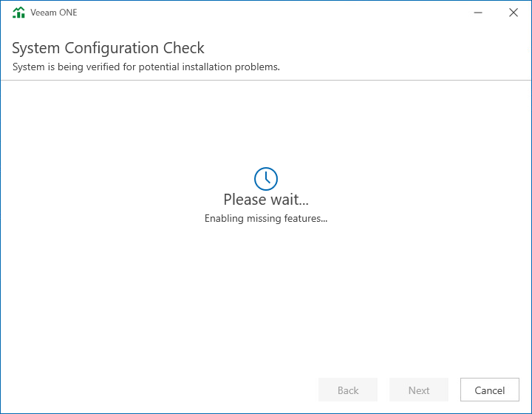The height and width of the screenshot is (414, 532).
Task: Click the grayed-out Back button
Action: 348,390
